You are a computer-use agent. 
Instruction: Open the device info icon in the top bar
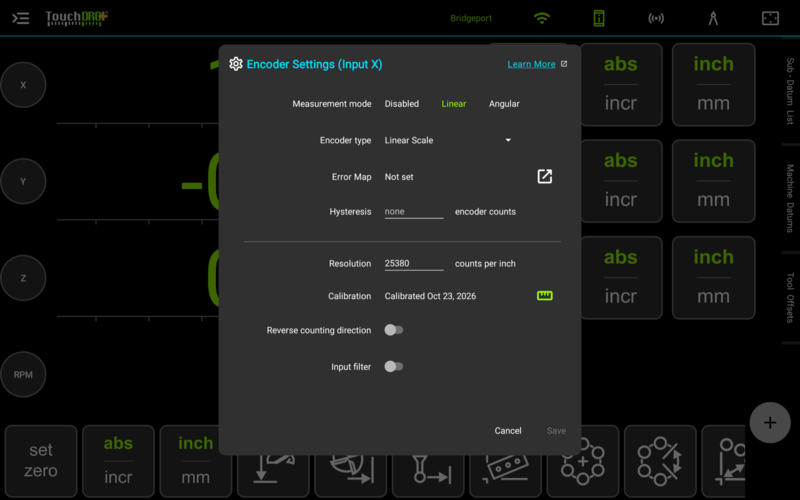click(599, 18)
